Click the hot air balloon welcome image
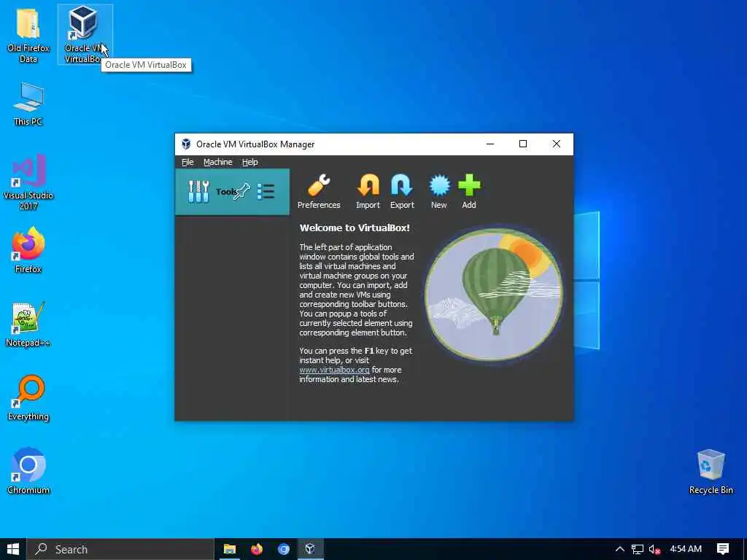Screen dimensions: 747x560 [x=494, y=295]
